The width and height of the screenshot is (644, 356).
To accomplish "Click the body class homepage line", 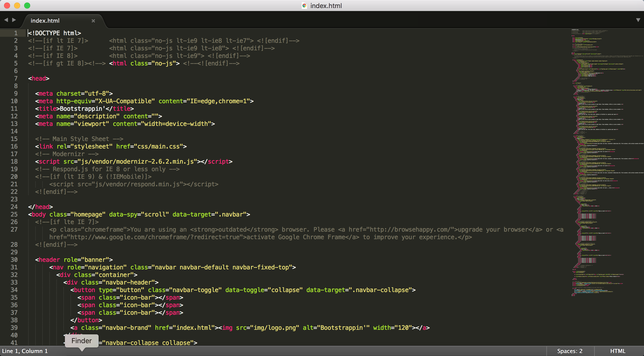I will 139,214.
